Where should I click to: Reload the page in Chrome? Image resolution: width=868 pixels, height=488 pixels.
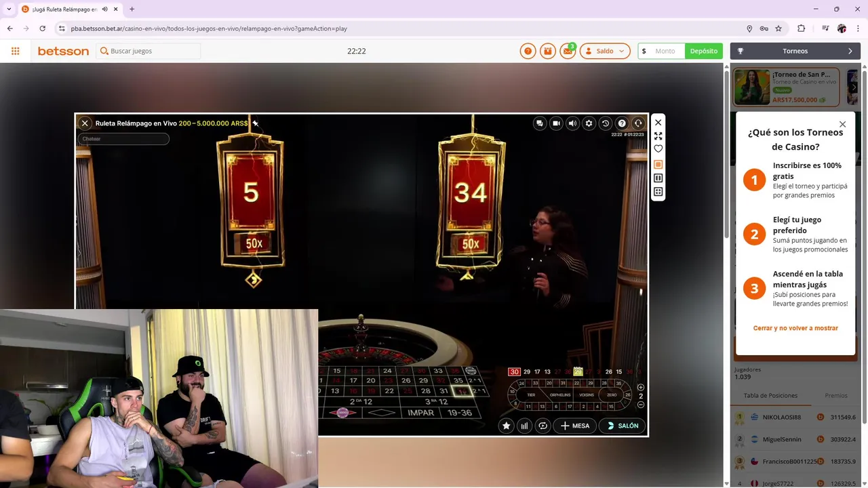point(43,28)
